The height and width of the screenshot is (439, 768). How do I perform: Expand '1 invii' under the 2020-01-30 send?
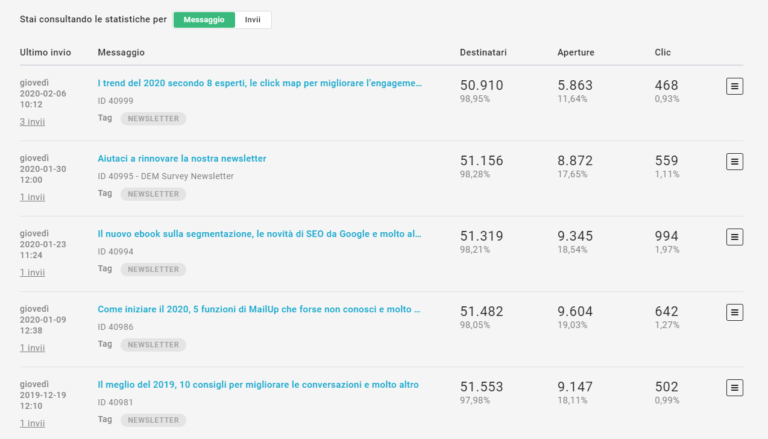[x=32, y=197]
